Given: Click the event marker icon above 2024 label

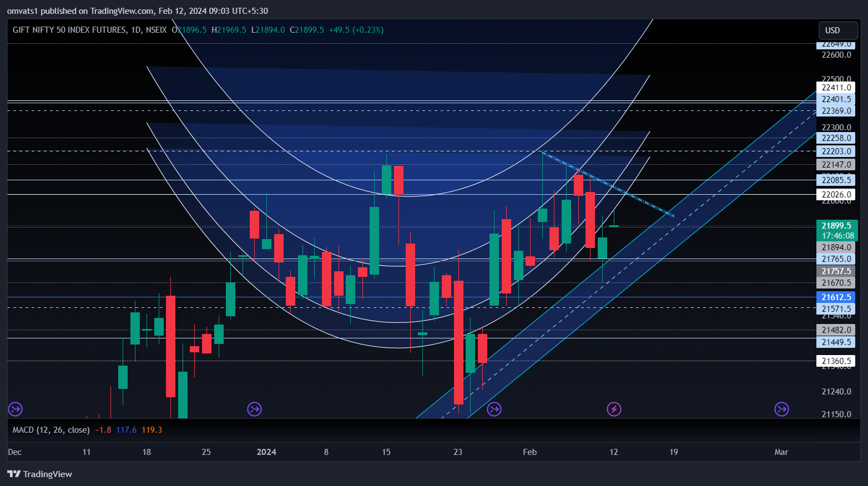Looking at the screenshot, I should pos(254,409).
